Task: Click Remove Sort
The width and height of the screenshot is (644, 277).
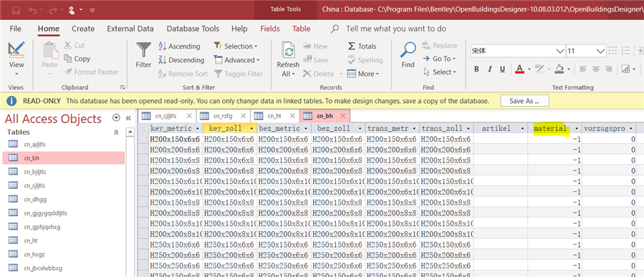Action: [x=183, y=74]
